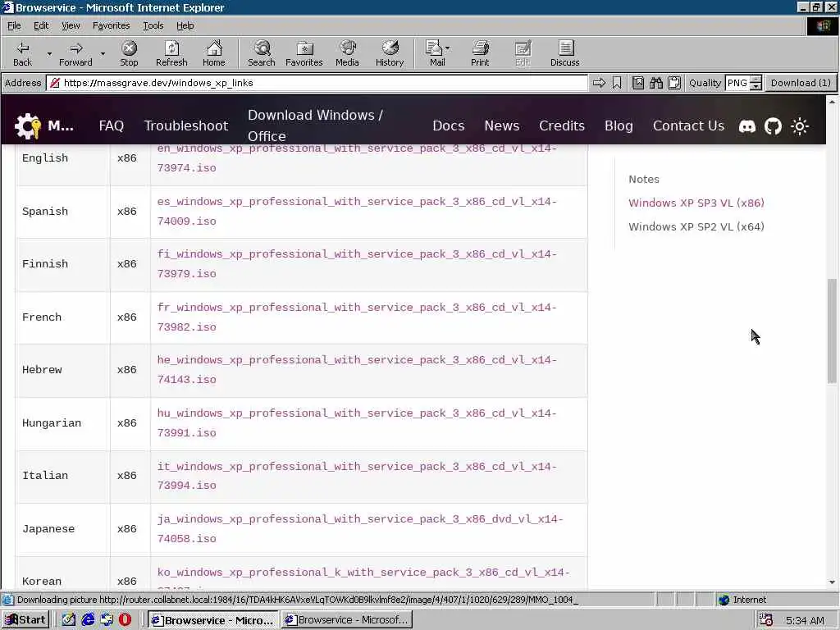Jump to Windows XP SP2 VL (x64) section
The height and width of the screenshot is (630, 840).
coord(696,226)
